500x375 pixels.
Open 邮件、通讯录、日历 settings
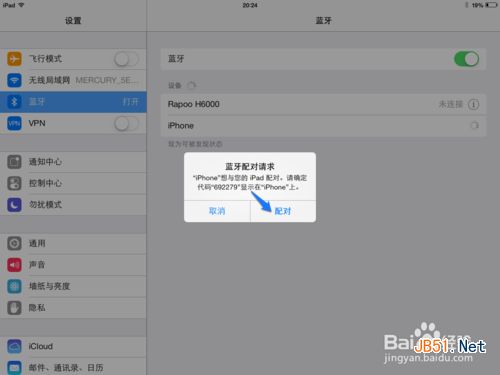pyautogui.click(x=73, y=367)
